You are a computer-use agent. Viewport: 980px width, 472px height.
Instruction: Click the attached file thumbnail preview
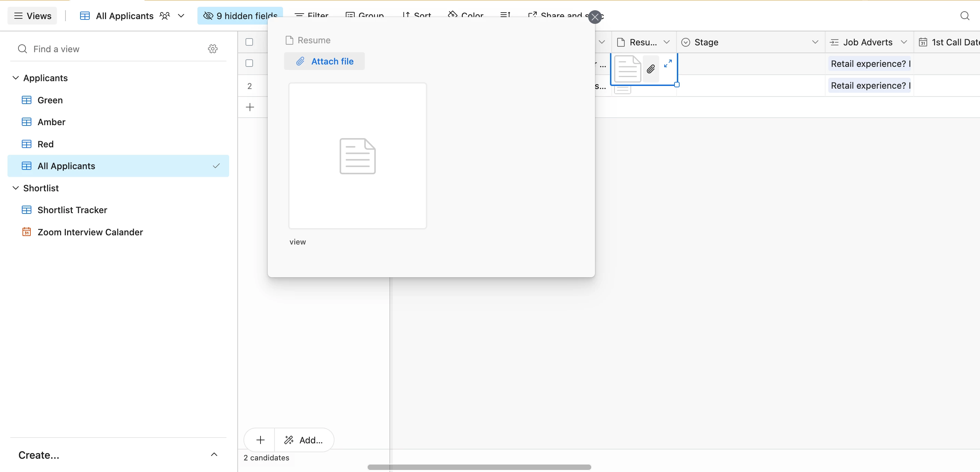click(357, 156)
